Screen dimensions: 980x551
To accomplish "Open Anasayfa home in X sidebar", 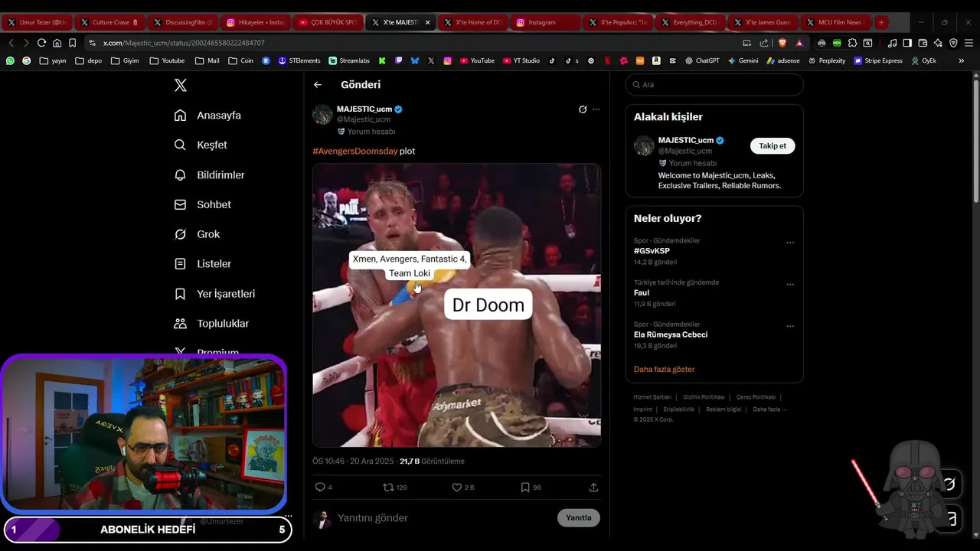I will pos(207,116).
